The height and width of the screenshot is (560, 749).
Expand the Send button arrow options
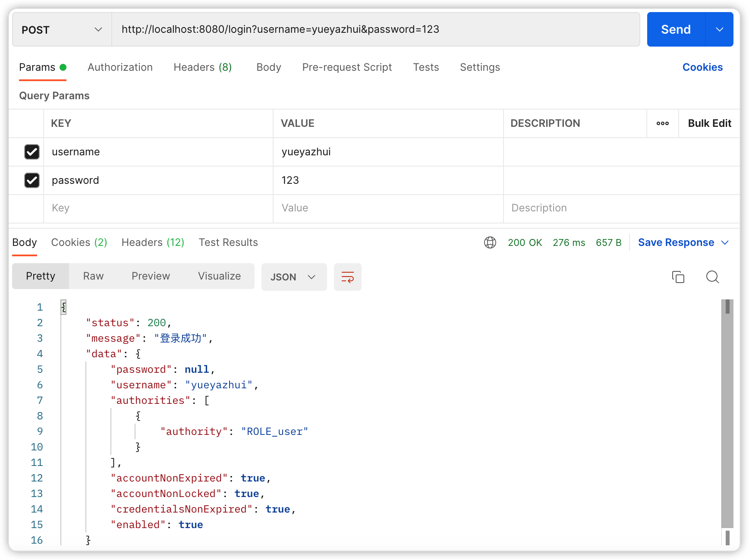tap(720, 29)
